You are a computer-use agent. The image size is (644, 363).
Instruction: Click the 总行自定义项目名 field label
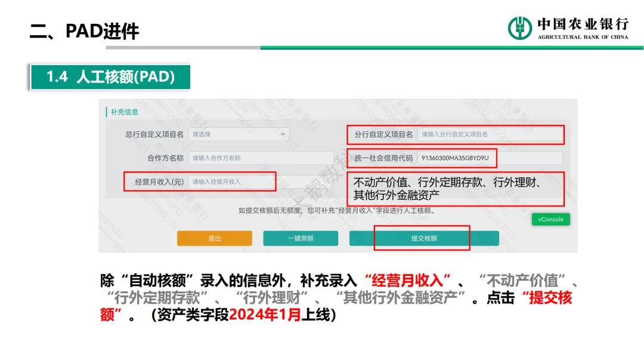tap(154, 134)
